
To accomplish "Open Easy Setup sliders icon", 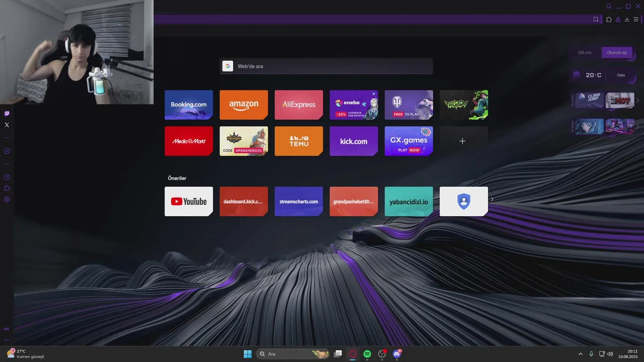I will tap(636, 20).
